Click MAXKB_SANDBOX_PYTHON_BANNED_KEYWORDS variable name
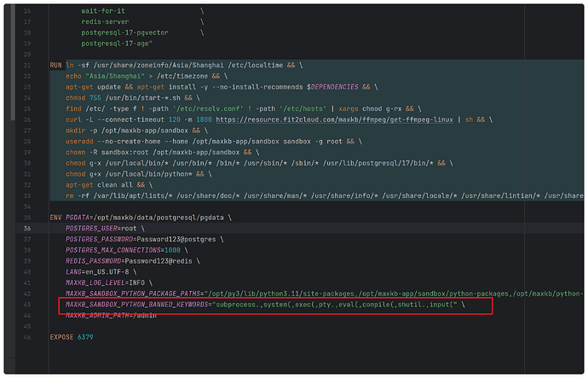 tap(136, 305)
